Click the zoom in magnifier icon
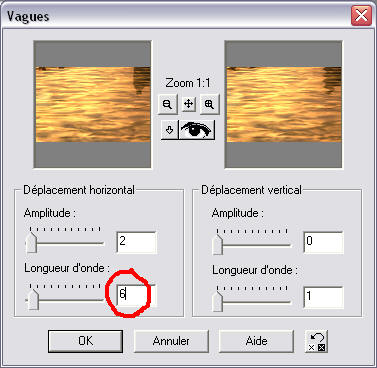Viewport: 377px width, 368px height. pyautogui.click(x=209, y=104)
